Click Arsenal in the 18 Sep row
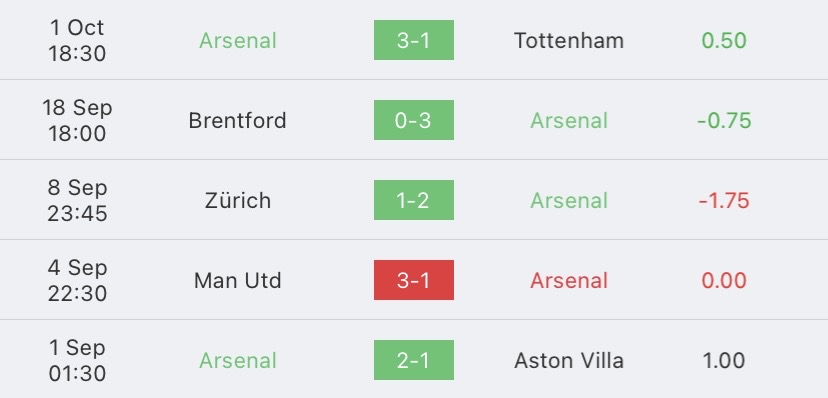The height and width of the screenshot is (398, 828). pos(569,120)
